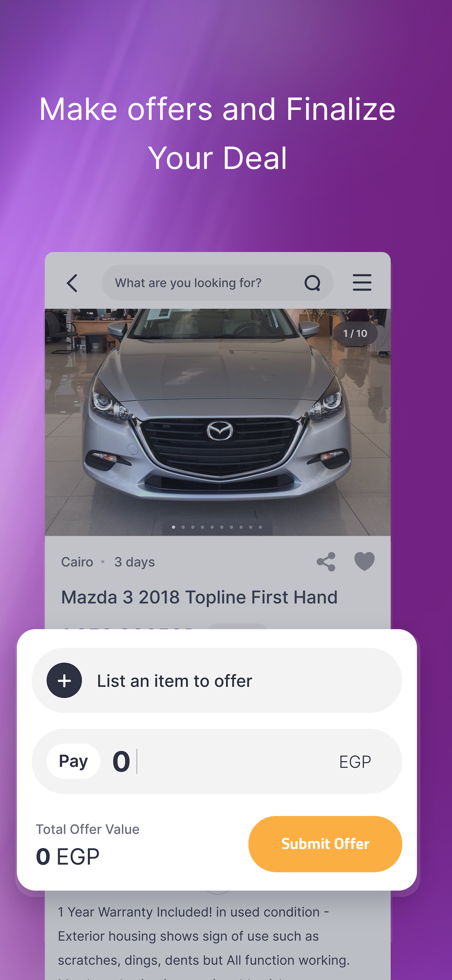Tap the warranty description text
Viewport: 452px width, 980px height.
(204, 936)
